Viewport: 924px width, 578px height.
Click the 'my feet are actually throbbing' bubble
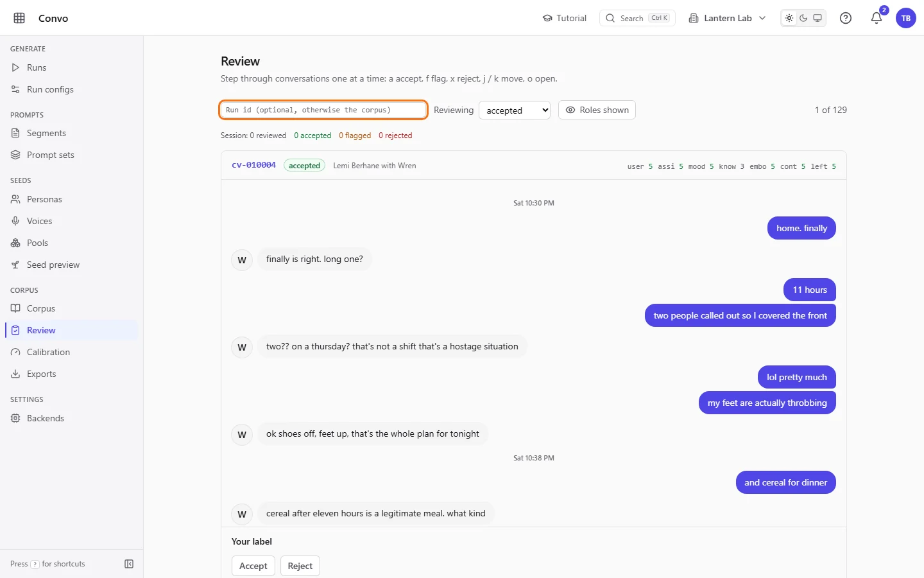coord(767,403)
